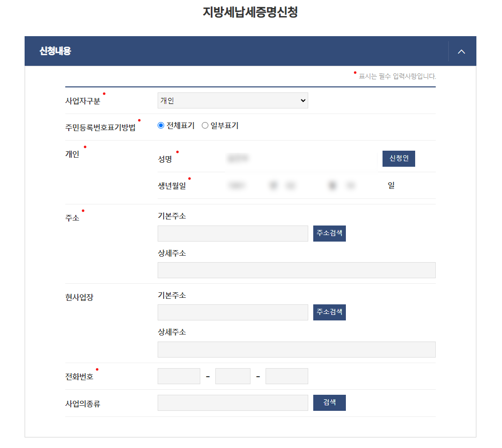Toggle the full display option for 주민등록번호
Screen dimensions: 502x448
coord(161,125)
